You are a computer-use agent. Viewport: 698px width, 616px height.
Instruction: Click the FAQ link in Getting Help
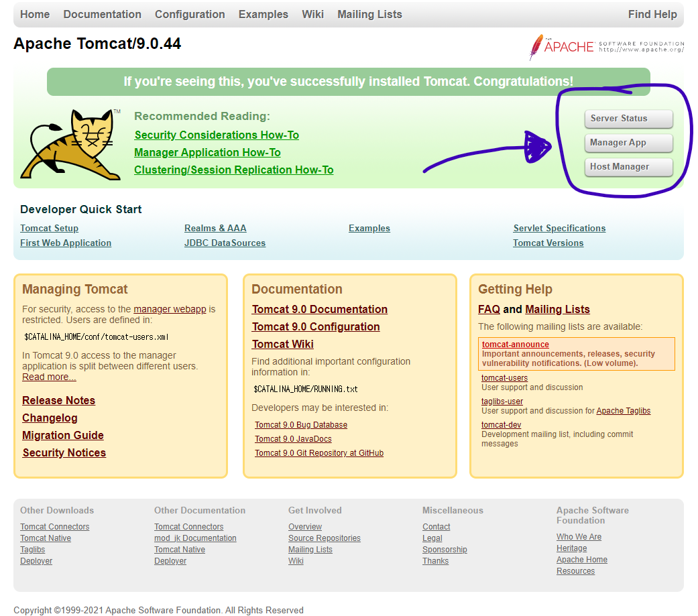tap(489, 309)
